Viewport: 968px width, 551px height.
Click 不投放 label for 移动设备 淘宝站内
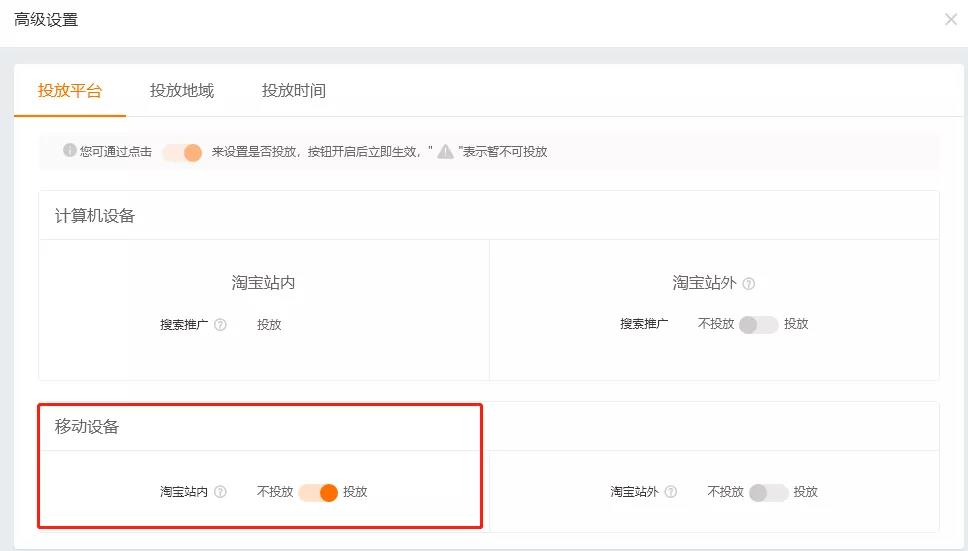click(275, 492)
